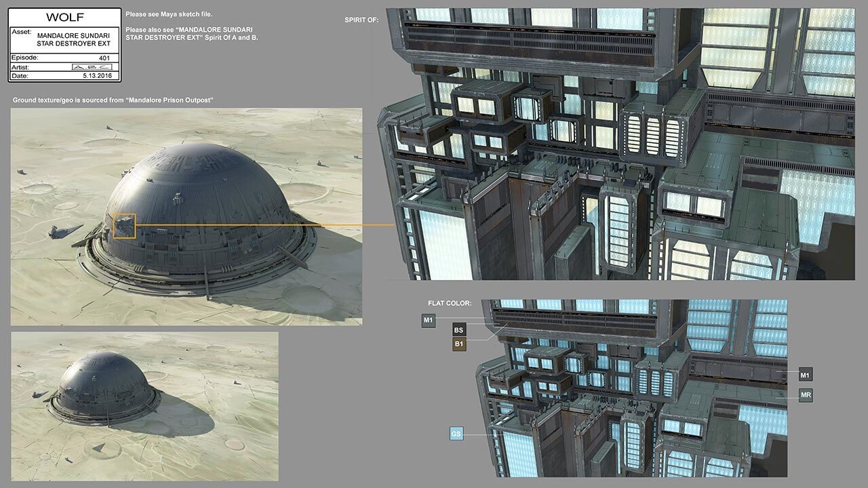Click the "Episode:" field label
This screenshot has height=488, width=868.
pos(25,58)
